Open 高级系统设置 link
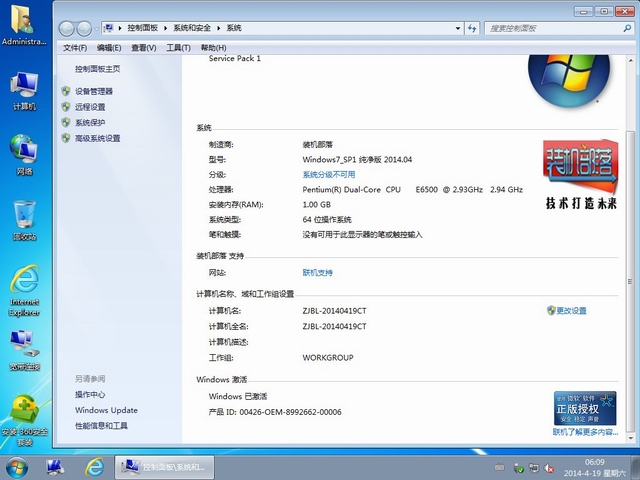 click(98, 138)
